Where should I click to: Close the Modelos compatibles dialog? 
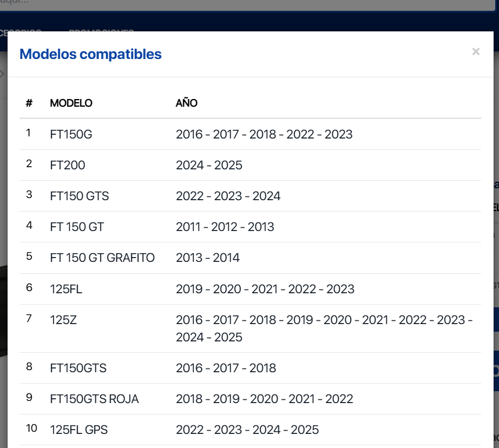pyautogui.click(x=476, y=51)
